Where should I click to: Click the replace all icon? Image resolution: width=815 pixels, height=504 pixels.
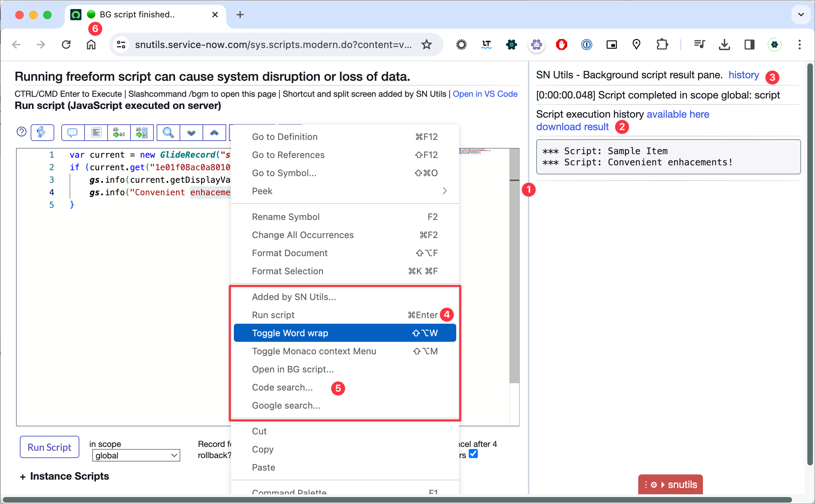(x=142, y=133)
